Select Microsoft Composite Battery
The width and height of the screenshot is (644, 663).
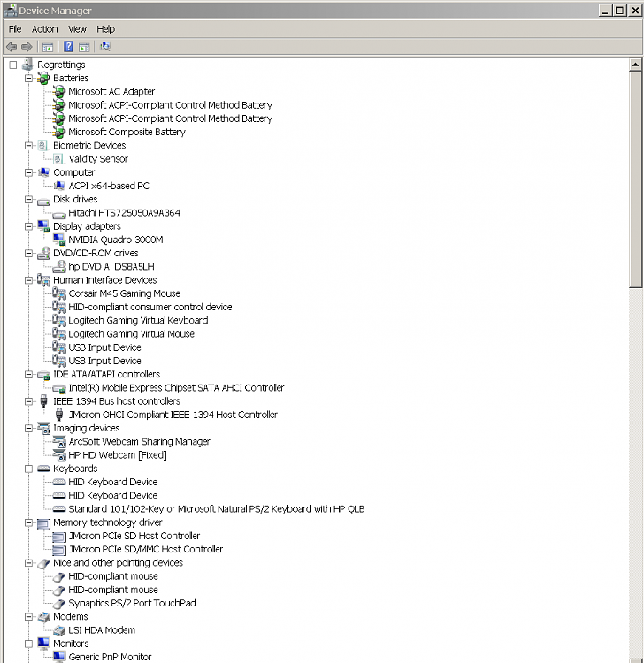coord(126,132)
